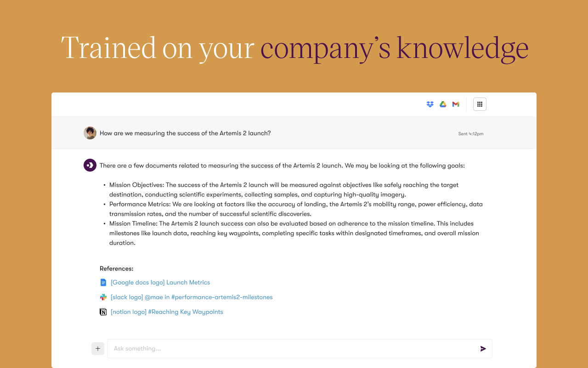This screenshot has width=588, height=368.
Task: Click the Google Docs icon beside Launch Metrics
Action: (x=103, y=282)
